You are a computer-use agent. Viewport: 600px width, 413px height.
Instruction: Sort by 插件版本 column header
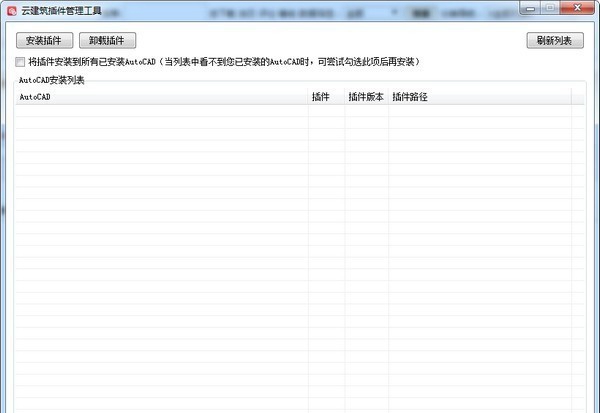point(367,97)
